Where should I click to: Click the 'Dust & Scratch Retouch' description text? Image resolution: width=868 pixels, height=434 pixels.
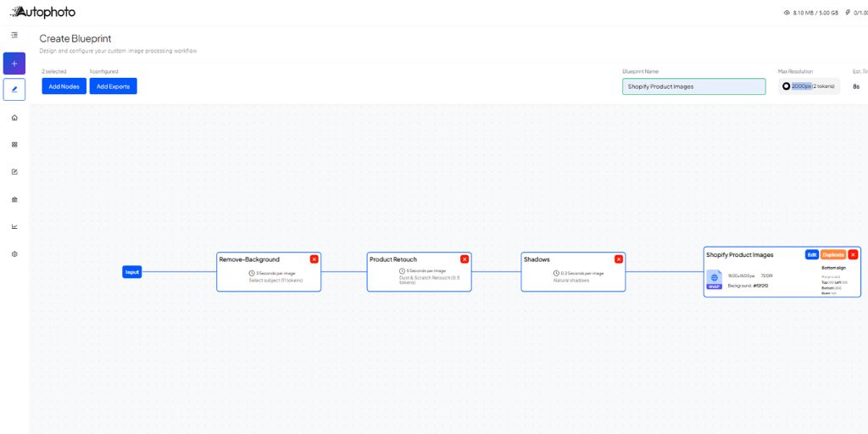tap(430, 280)
